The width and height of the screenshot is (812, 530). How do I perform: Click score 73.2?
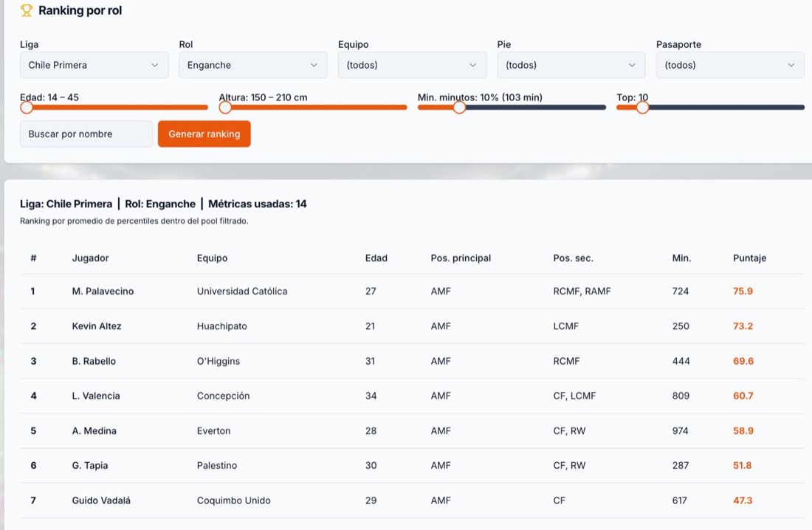click(x=743, y=326)
